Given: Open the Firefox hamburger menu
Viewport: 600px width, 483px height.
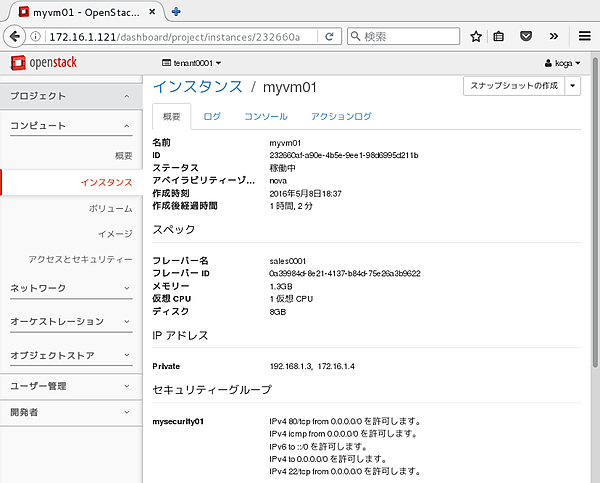Looking at the screenshot, I should (585, 36).
